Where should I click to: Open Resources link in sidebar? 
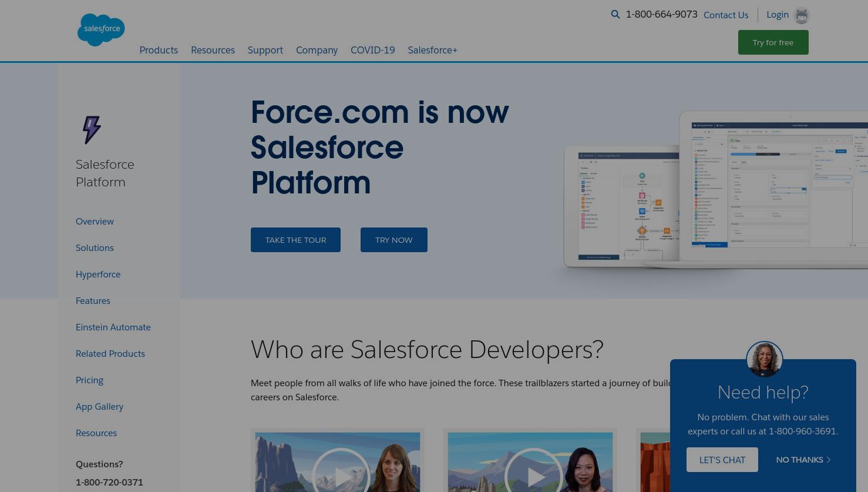[96, 433]
